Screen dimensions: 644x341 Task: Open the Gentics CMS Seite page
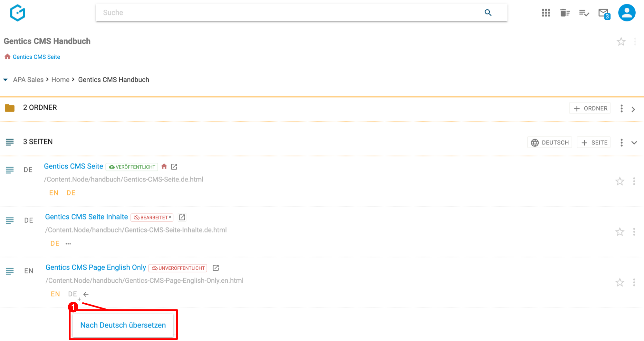click(x=73, y=166)
